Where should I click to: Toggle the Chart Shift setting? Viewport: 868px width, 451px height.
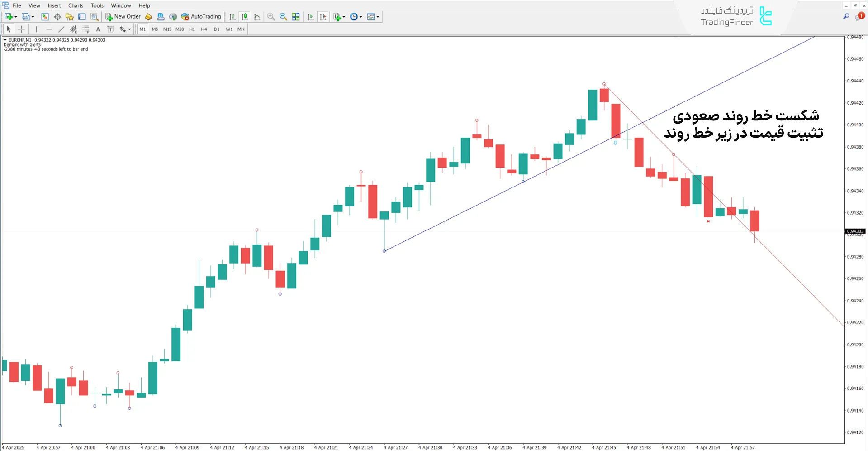(x=323, y=16)
